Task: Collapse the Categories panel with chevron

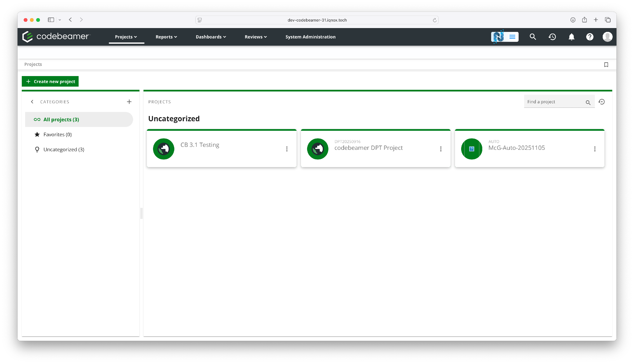Action: pos(32,102)
